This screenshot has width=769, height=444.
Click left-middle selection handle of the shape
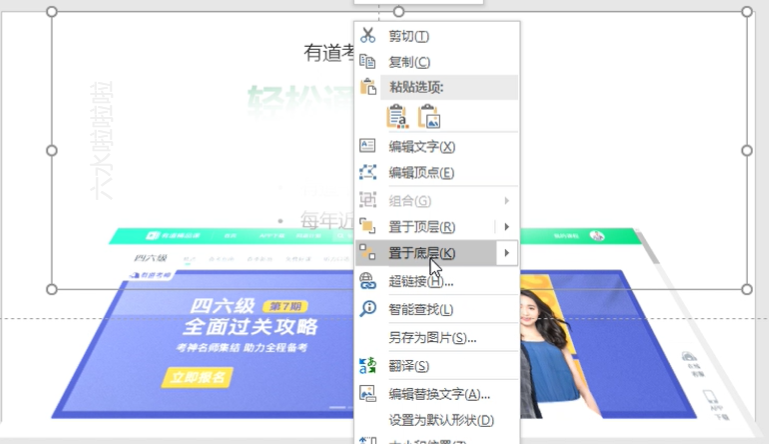51,151
